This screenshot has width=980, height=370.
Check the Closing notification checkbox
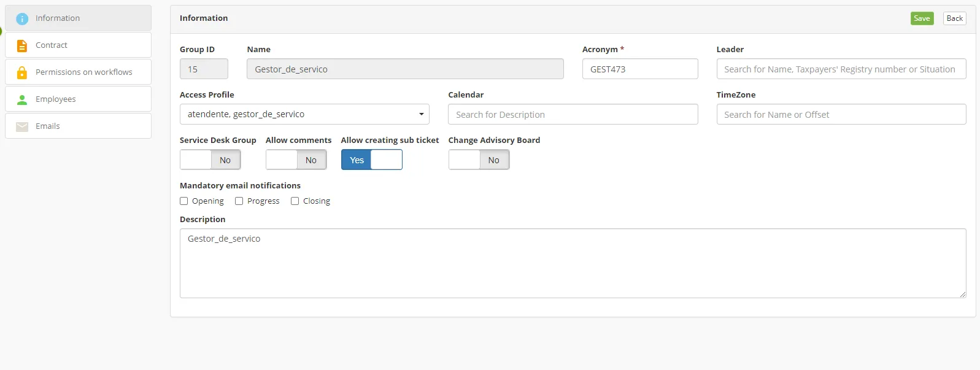click(x=295, y=201)
